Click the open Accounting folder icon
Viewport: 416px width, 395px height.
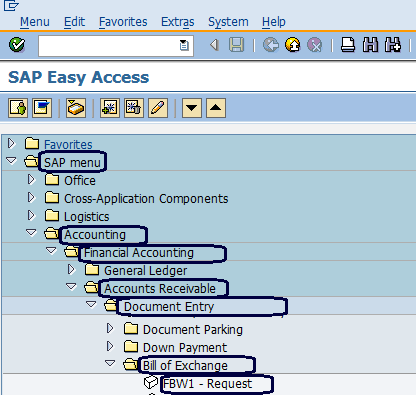51,233
